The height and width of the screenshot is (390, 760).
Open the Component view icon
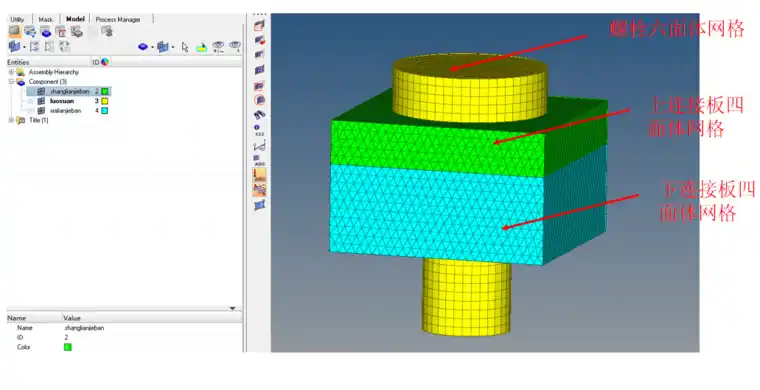[x=46, y=32]
